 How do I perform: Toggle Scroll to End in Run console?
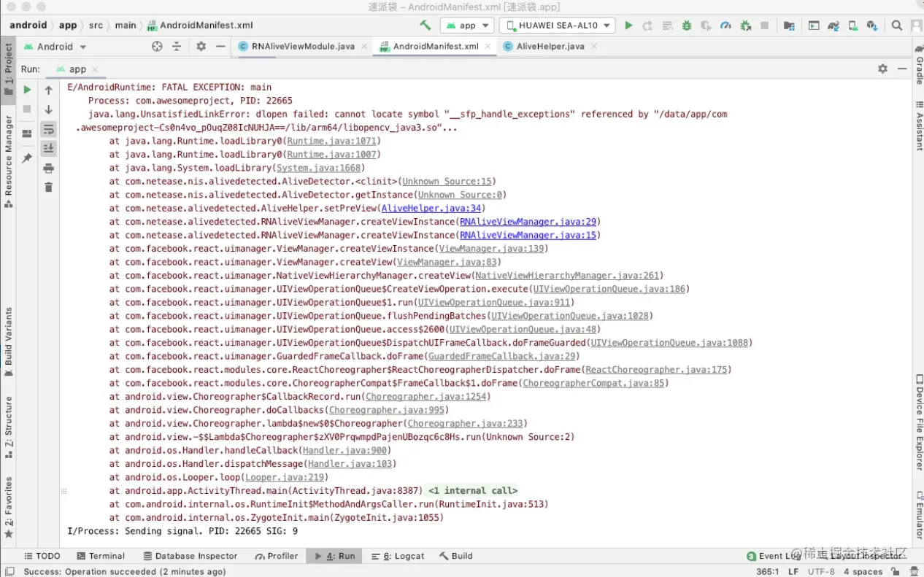[49, 148]
